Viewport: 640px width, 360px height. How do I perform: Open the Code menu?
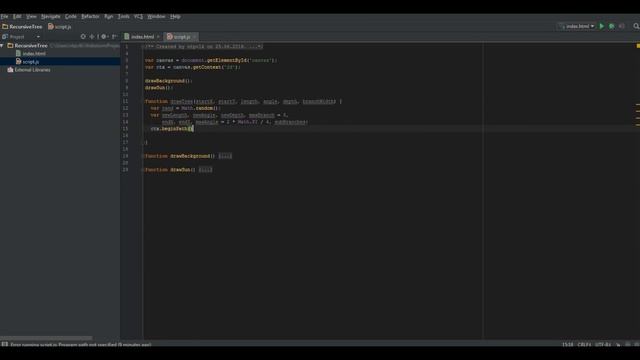tap(71, 16)
